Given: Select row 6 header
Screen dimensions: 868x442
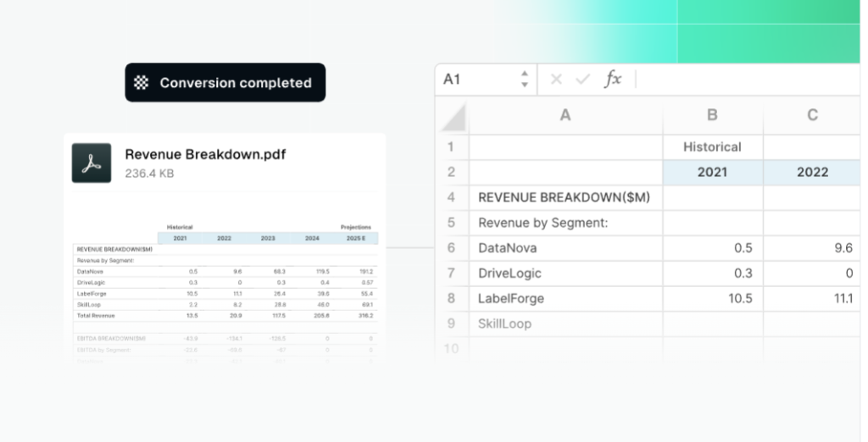Looking at the screenshot, I should point(452,248).
